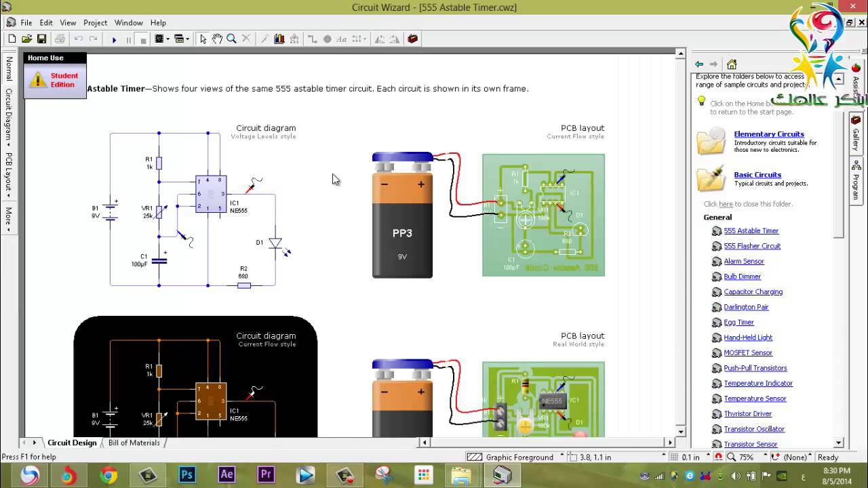Click the Print icon in the toolbar

point(60,39)
